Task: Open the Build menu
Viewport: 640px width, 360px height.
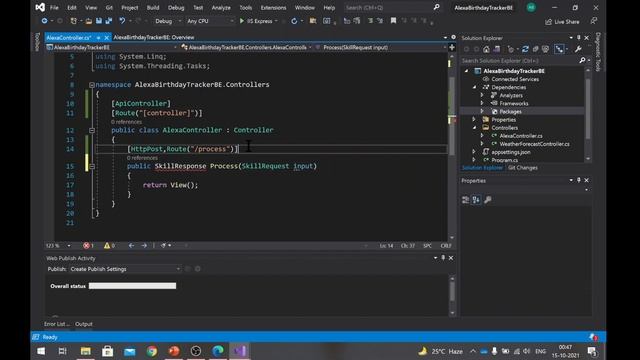Action: pyautogui.click(x=153, y=7)
